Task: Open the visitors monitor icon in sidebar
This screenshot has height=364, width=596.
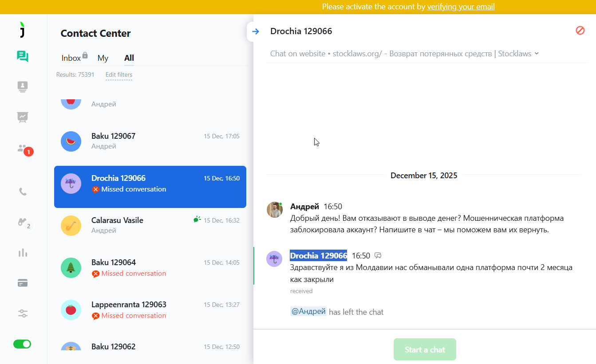Action: pos(23,87)
